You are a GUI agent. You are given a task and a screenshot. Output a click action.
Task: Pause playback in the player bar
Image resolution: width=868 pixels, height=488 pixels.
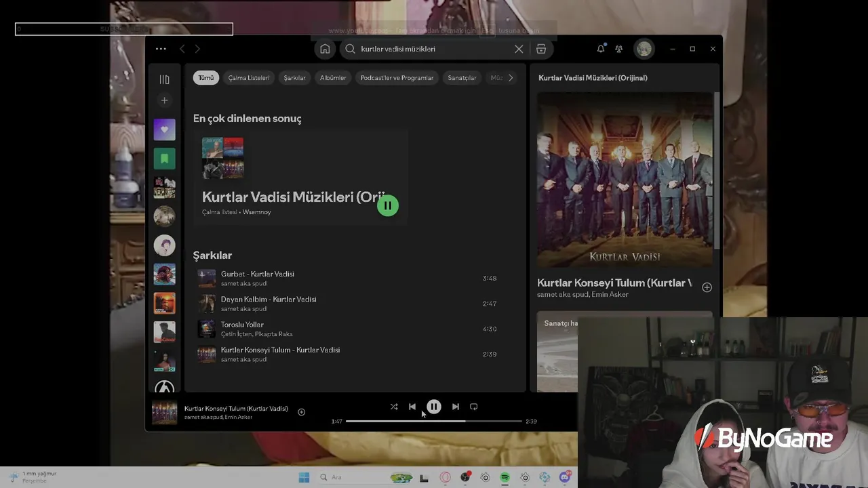point(434,407)
